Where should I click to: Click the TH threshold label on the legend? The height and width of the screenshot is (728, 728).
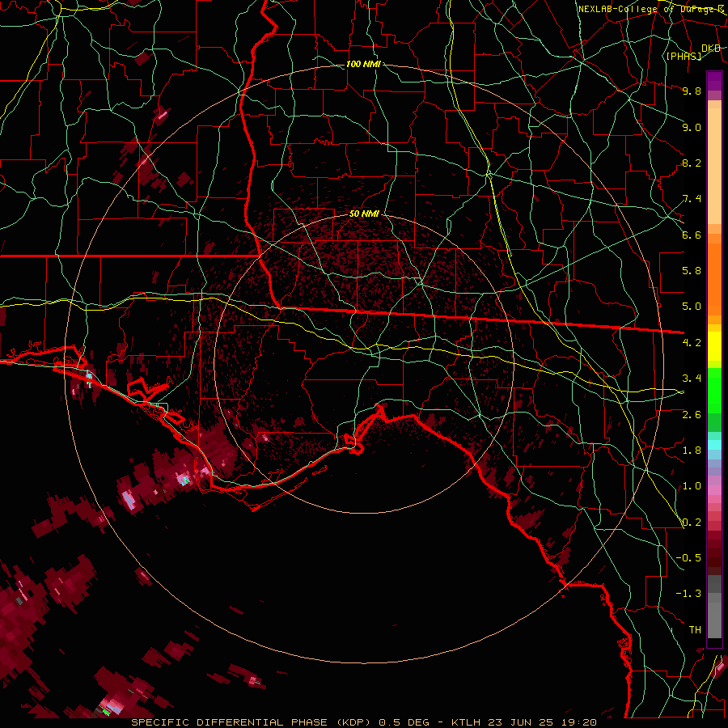click(695, 630)
